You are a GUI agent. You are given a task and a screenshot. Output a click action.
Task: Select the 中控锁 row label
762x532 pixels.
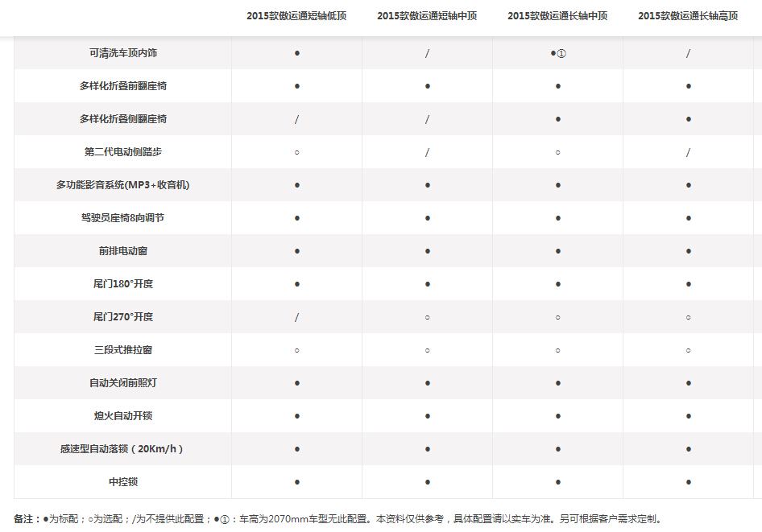[123, 482]
